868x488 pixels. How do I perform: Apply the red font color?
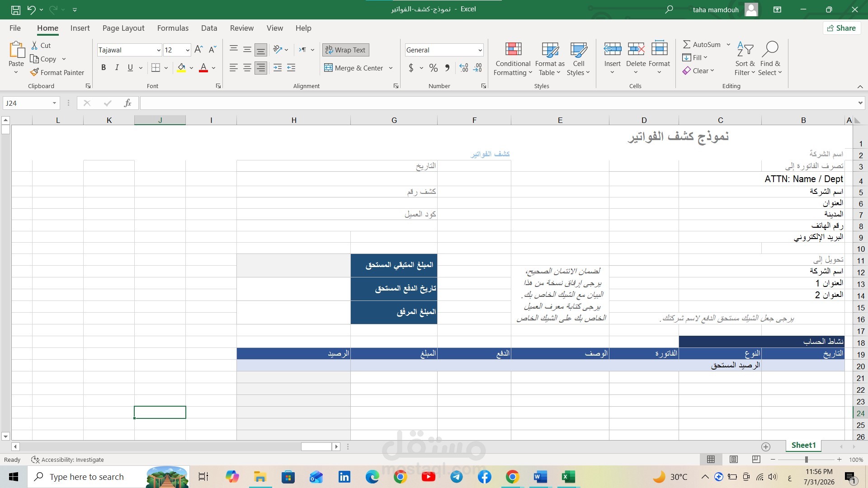pyautogui.click(x=203, y=68)
